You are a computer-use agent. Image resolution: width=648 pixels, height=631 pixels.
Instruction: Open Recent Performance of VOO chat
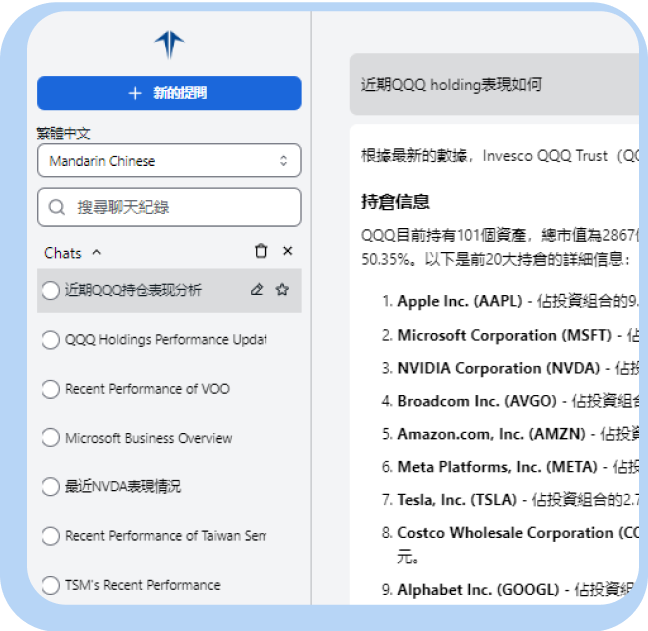(x=147, y=389)
